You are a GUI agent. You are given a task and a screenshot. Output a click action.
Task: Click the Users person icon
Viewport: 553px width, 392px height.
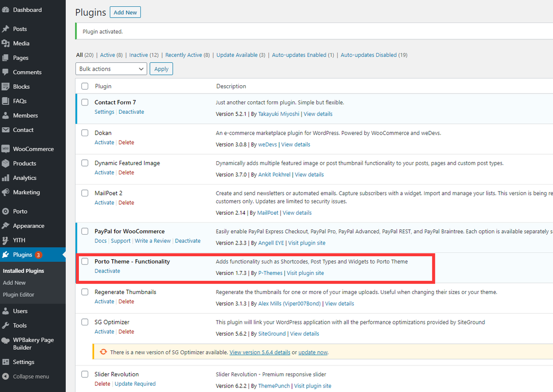point(6,311)
